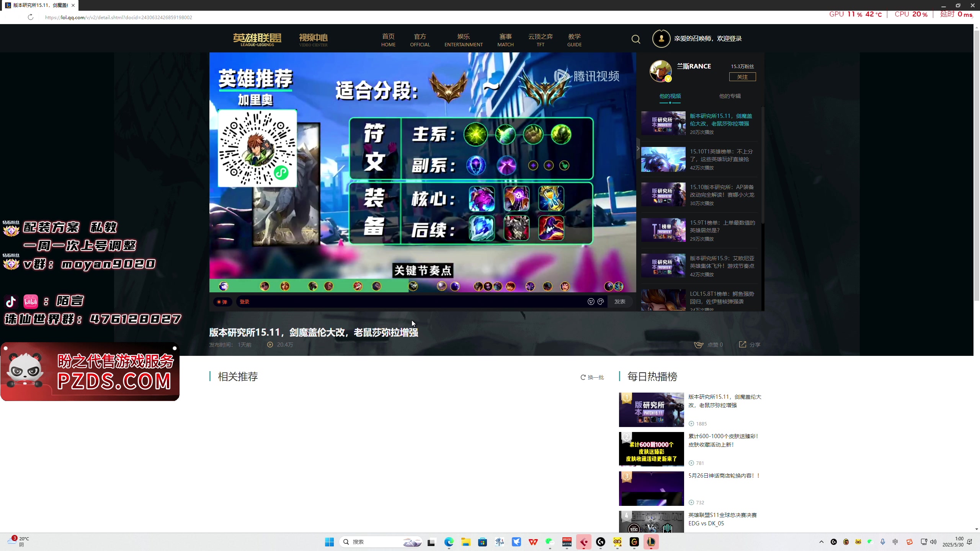
Task: Open 英雄联盟S11全球总决赛 EDG vs DK_05
Action: point(722,519)
